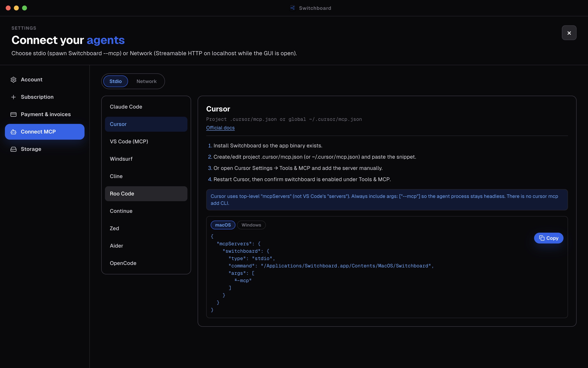Select VS Code (MCP) agent
The width and height of the screenshot is (588, 368).
[x=146, y=141]
